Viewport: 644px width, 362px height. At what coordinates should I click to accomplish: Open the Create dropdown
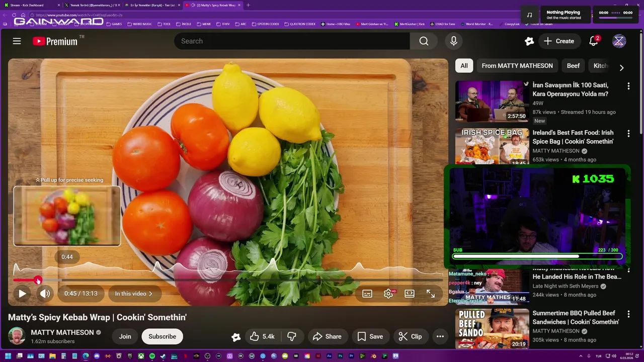click(x=558, y=41)
